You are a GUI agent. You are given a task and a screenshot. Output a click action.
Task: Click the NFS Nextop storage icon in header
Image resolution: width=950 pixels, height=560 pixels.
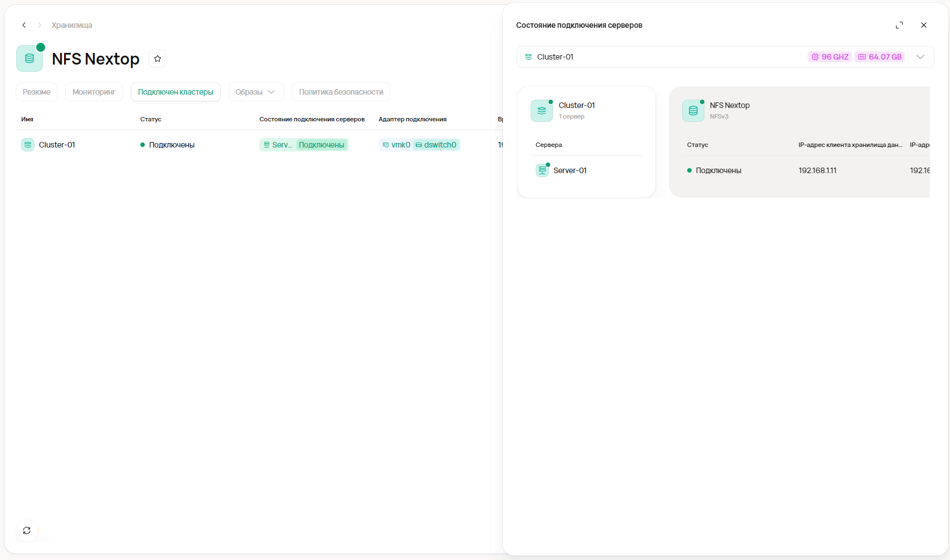point(30,58)
